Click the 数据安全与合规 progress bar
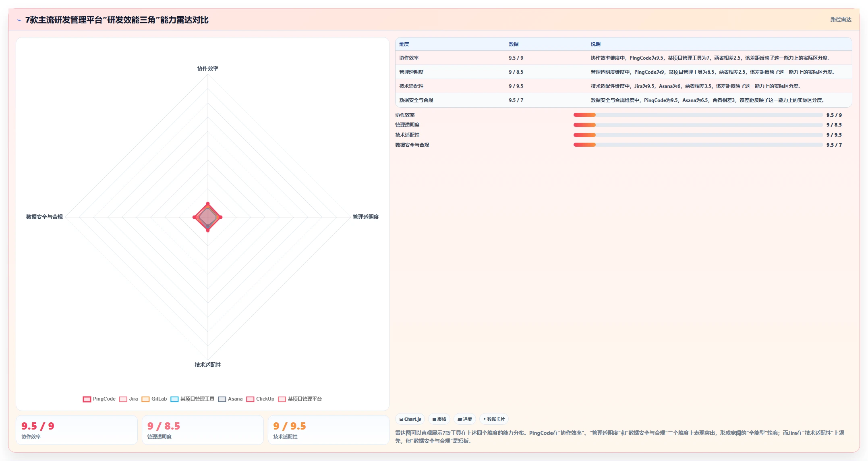The height and width of the screenshot is (461, 868). pyautogui.click(x=698, y=145)
